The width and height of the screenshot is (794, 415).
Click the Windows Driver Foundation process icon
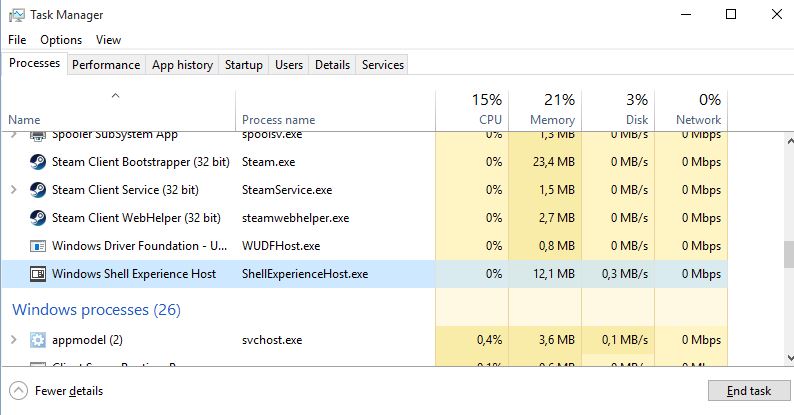[x=37, y=246]
